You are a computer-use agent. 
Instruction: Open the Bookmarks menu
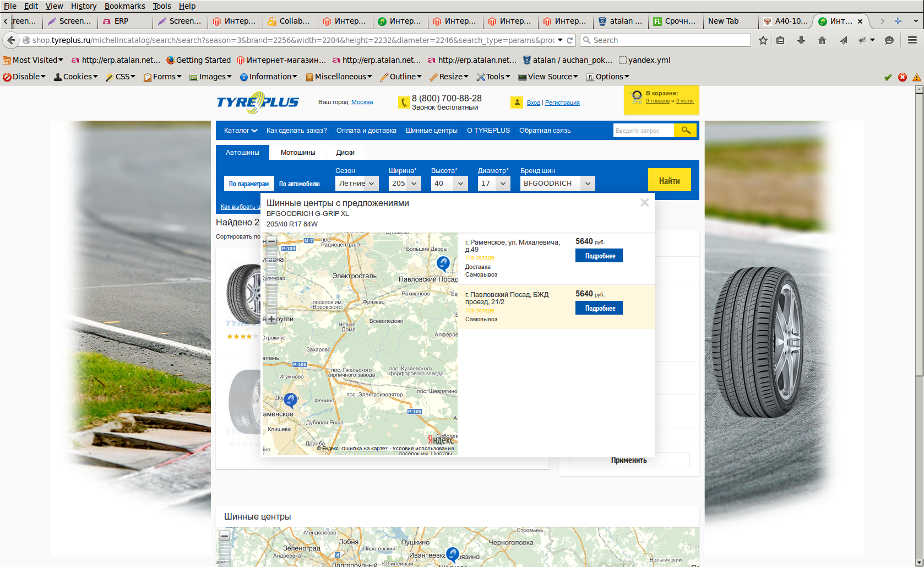coord(125,6)
